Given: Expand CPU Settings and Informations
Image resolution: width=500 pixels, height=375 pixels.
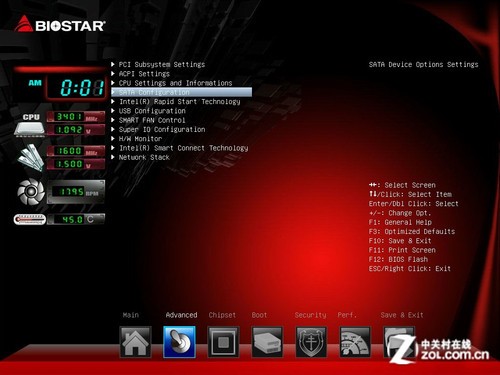Looking at the screenshot, I should point(175,83).
